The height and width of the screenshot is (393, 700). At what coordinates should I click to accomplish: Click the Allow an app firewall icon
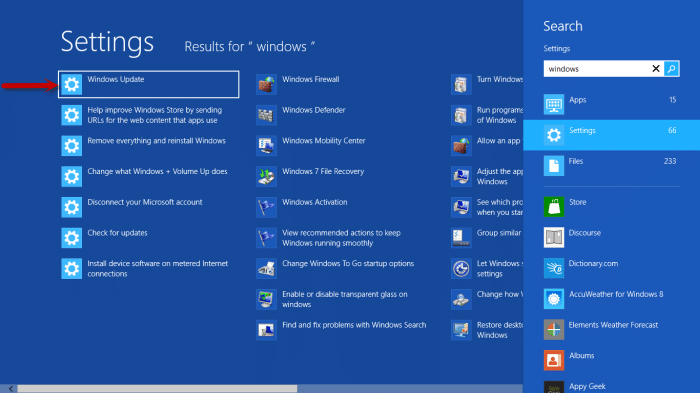[x=461, y=146]
